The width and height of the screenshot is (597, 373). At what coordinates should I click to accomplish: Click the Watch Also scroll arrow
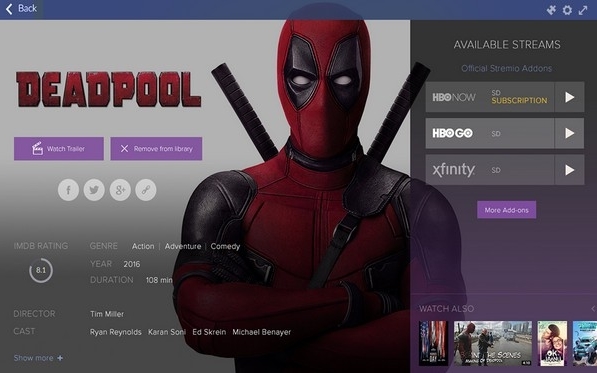coord(593,309)
